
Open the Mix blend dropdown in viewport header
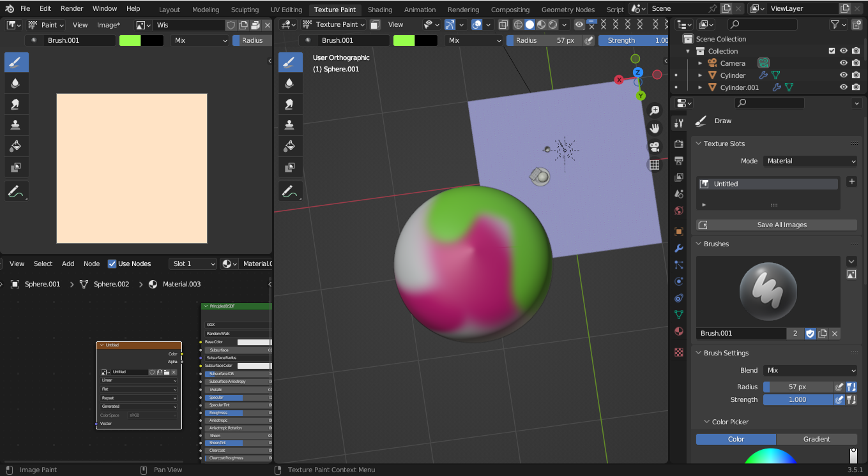[474, 40]
